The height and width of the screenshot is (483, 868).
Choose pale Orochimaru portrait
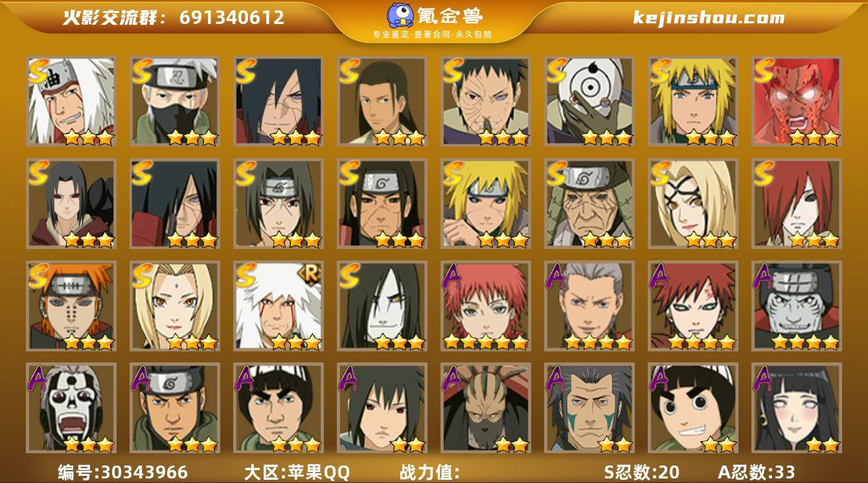point(382,306)
